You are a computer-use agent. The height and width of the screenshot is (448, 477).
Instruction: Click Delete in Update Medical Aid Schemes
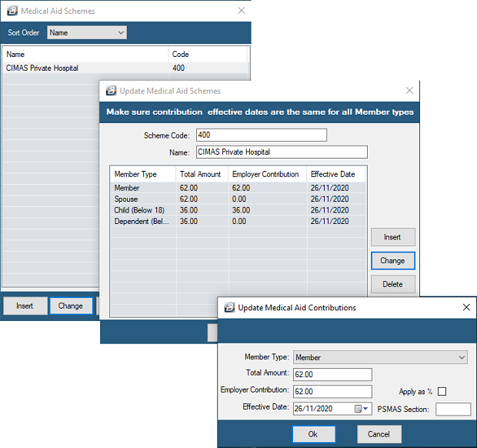[392, 284]
